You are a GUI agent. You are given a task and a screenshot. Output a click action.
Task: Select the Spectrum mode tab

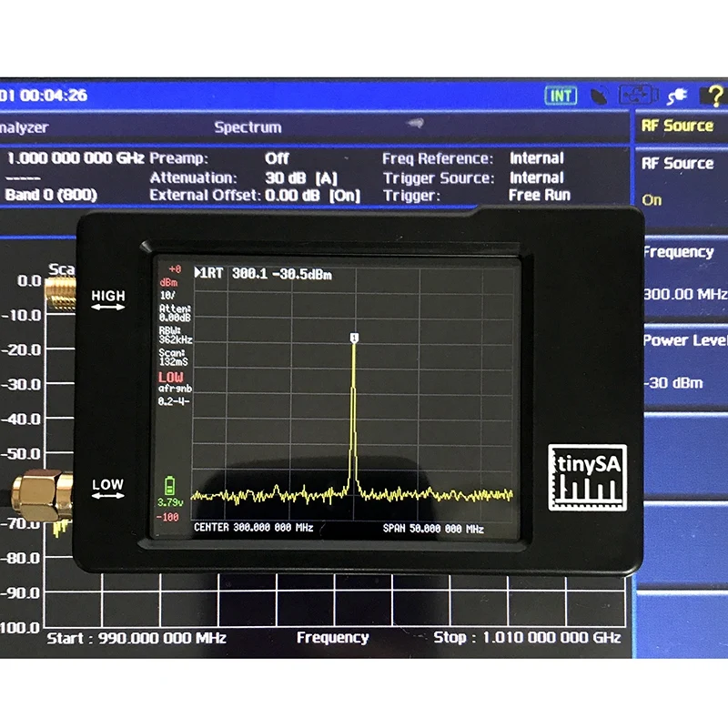coord(248,127)
